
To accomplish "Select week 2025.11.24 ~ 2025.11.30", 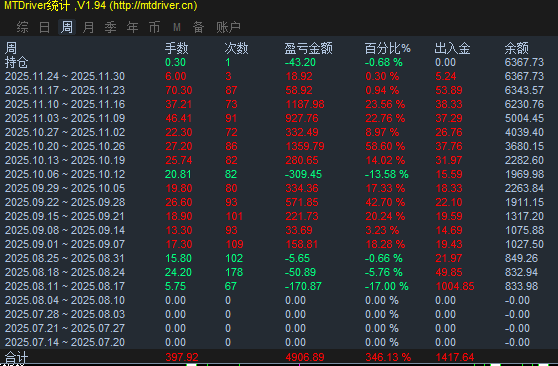I will click(65, 76).
